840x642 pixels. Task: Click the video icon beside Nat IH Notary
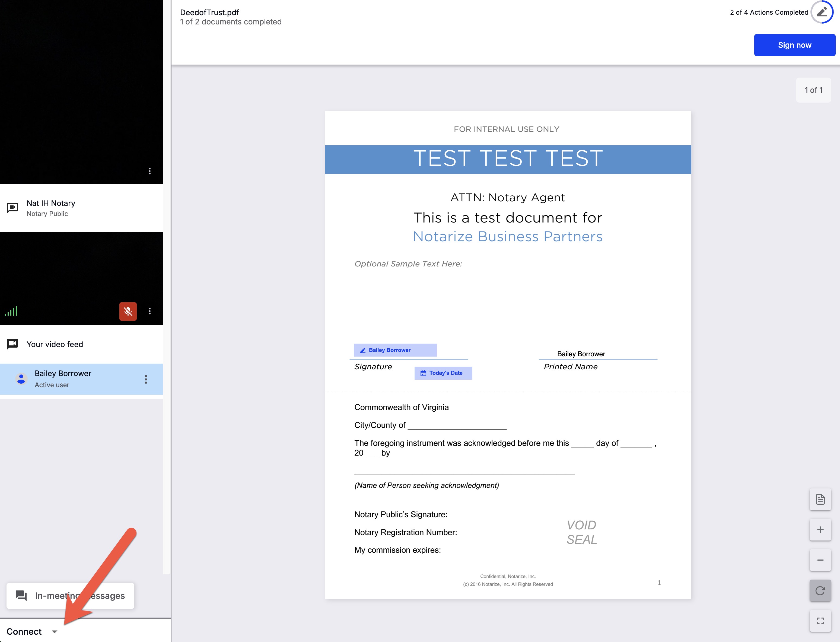[x=12, y=208]
